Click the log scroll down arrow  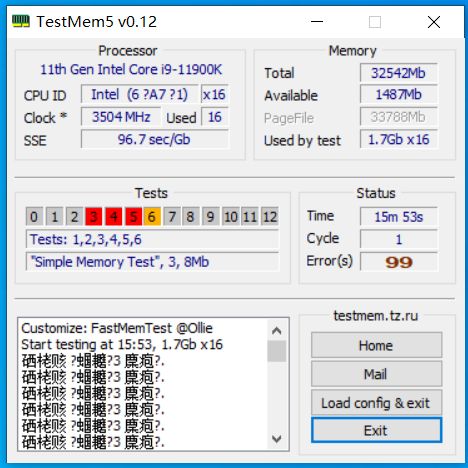[276, 438]
